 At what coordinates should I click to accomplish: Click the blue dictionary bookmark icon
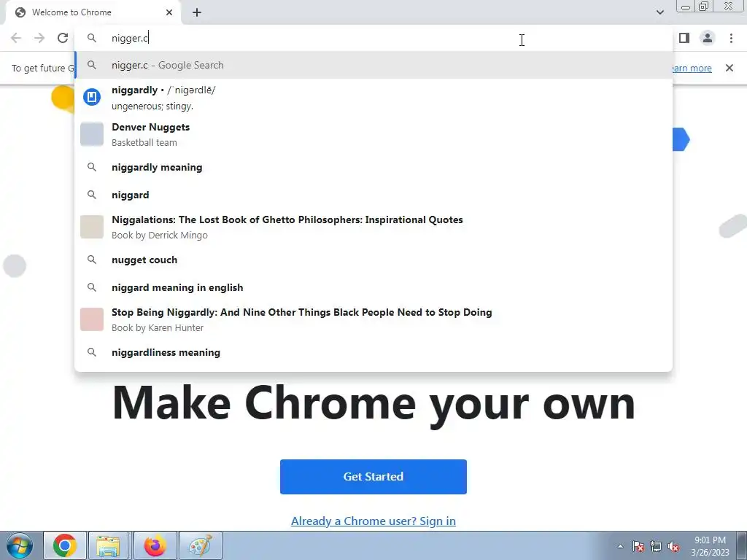coord(92,97)
